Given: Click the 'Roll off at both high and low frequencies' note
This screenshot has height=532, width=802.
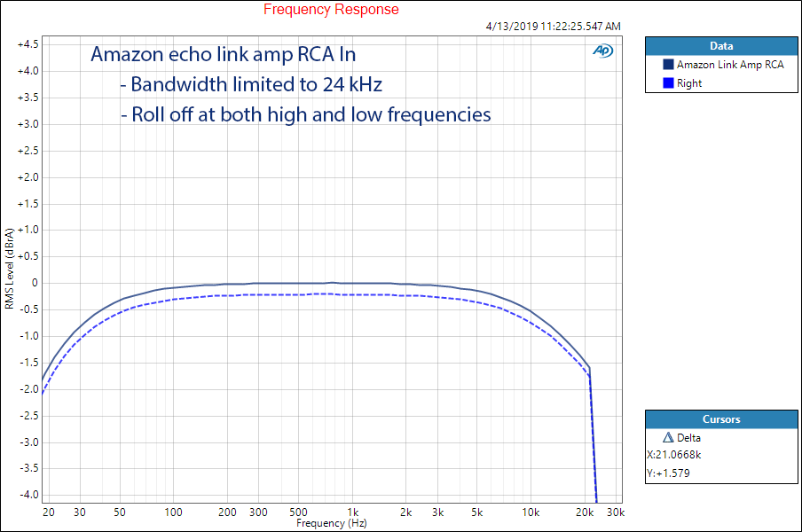Looking at the screenshot, I should point(306,114).
